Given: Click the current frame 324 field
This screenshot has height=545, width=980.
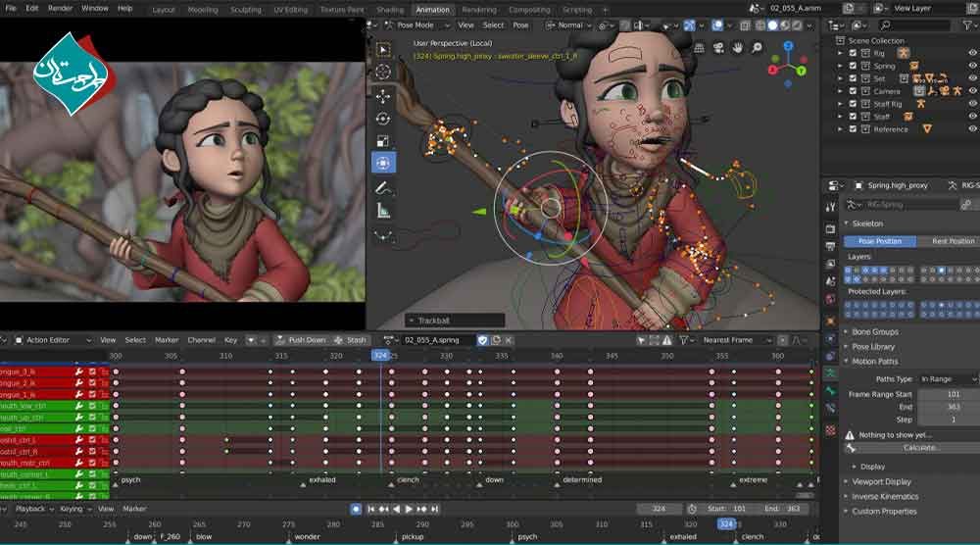Looking at the screenshot, I should [x=659, y=510].
